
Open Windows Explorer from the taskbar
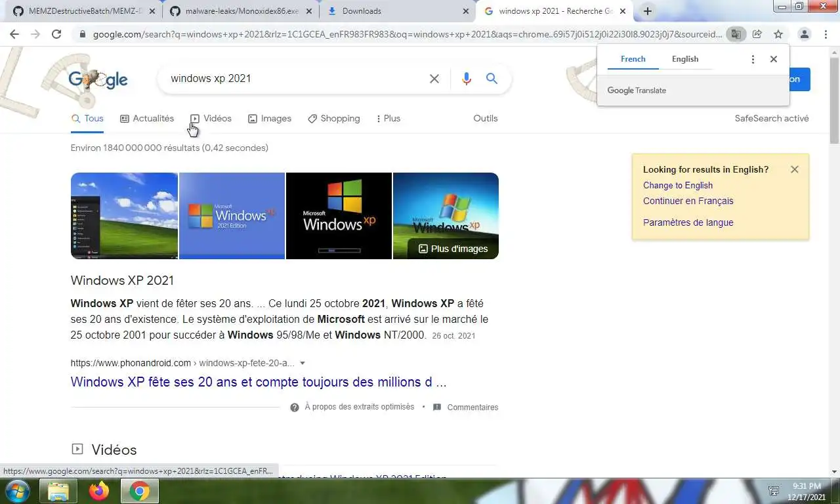click(x=58, y=491)
